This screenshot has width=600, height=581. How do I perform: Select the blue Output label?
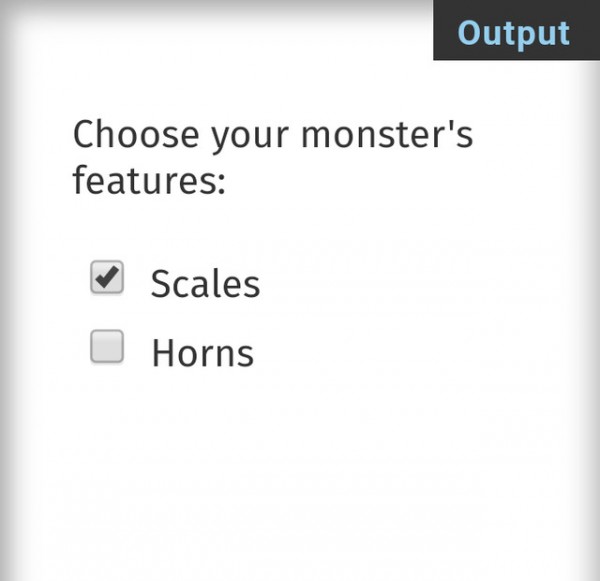(513, 32)
